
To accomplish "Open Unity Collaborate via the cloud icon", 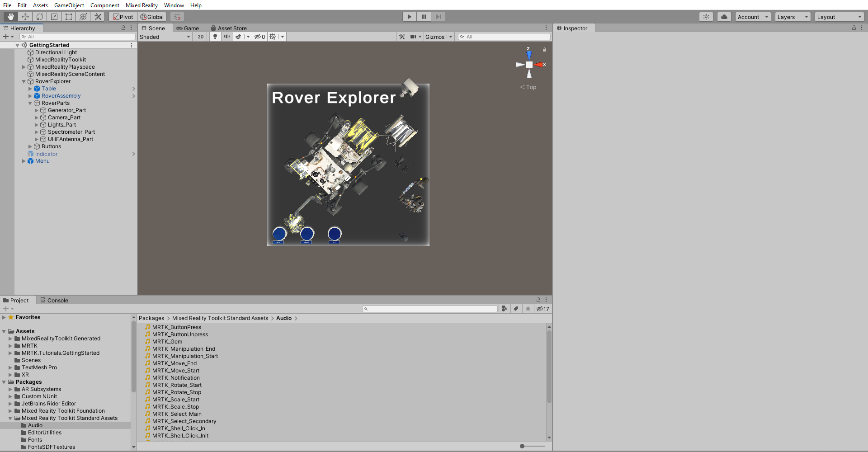I will [x=724, y=17].
